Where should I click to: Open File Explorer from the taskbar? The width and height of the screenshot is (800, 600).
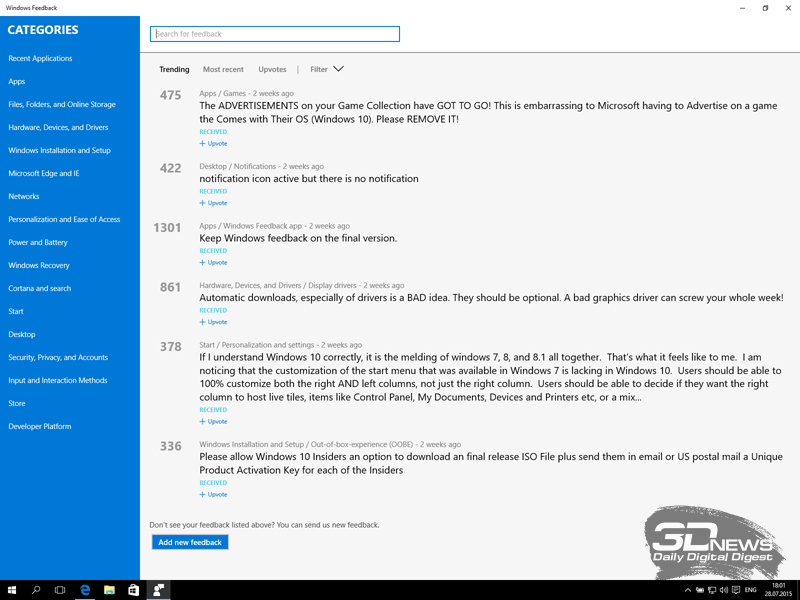tap(109, 590)
